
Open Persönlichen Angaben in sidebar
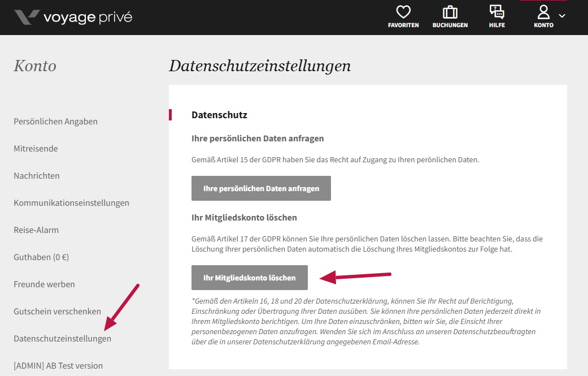coord(55,122)
